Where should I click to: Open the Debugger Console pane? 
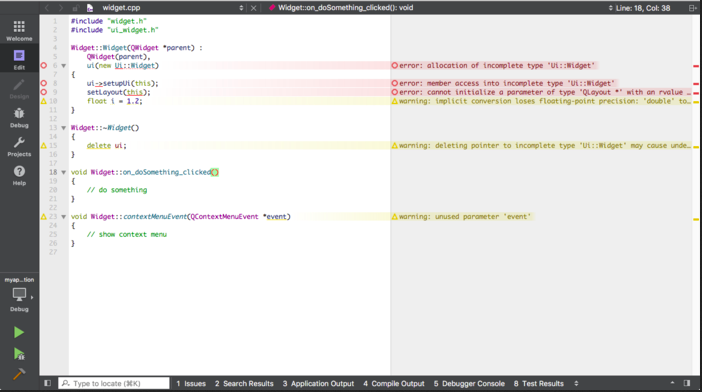click(x=469, y=383)
